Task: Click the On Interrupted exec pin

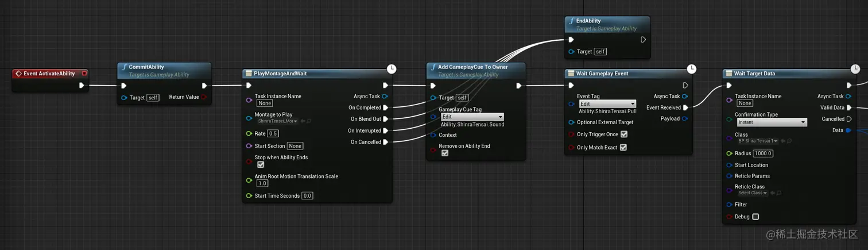Action: (x=386, y=130)
